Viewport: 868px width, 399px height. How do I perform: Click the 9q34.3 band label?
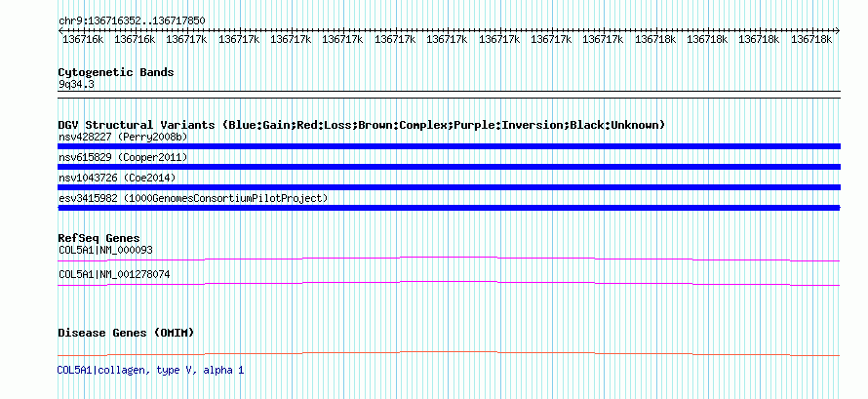pos(76,85)
